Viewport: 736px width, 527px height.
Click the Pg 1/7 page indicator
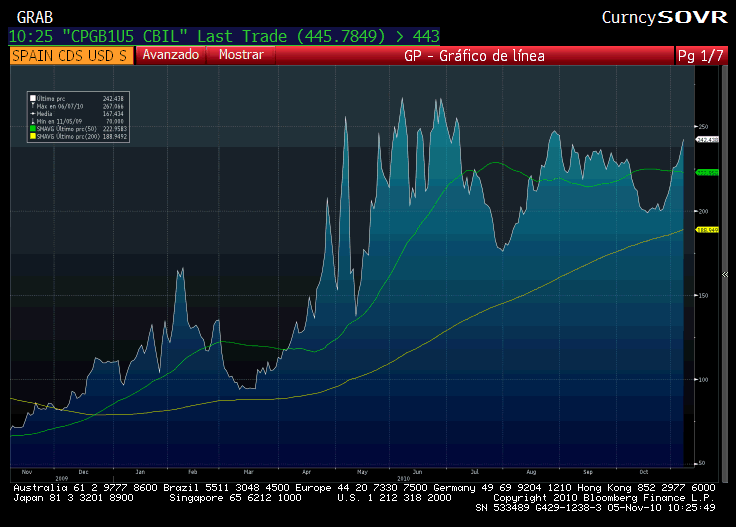tap(700, 56)
